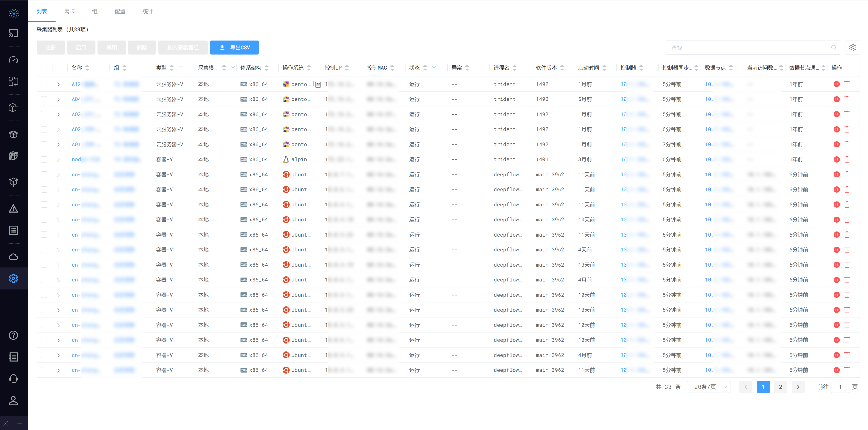Open the user profile icon in the sidebar

(x=13, y=400)
